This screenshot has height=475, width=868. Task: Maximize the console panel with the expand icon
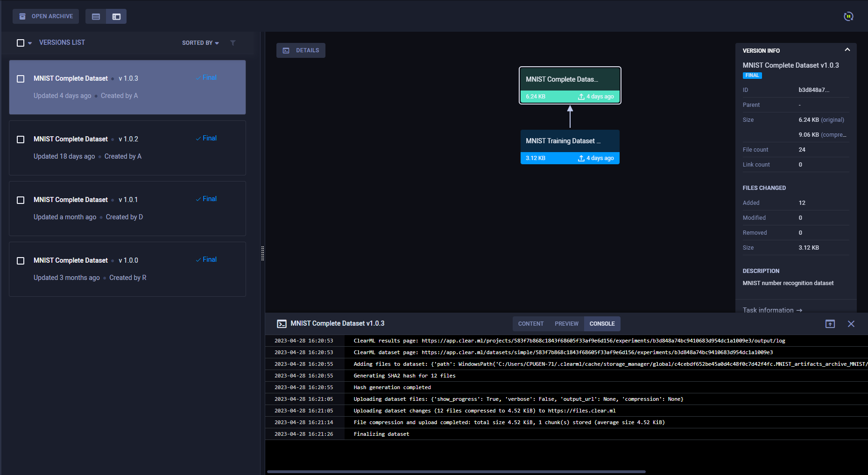pos(830,324)
